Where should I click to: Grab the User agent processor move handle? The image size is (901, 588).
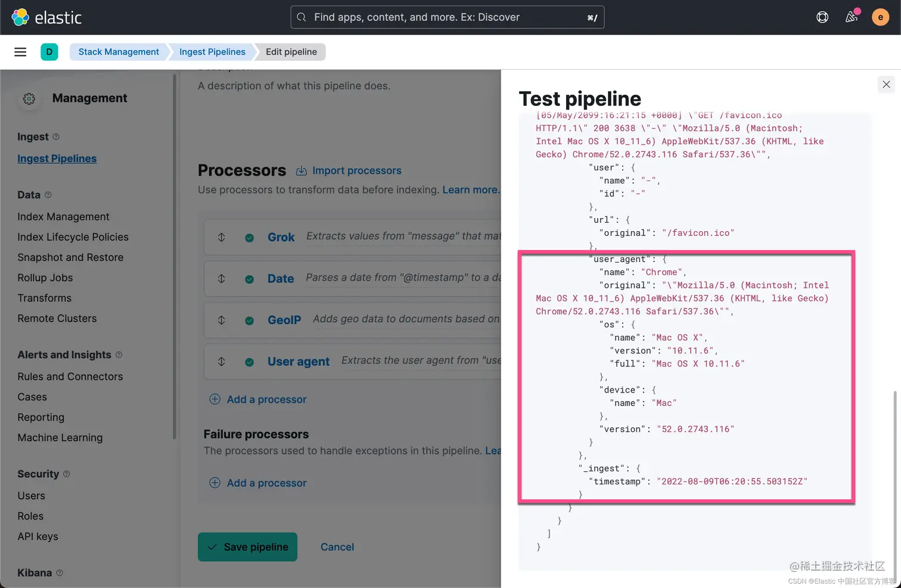tap(221, 362)
